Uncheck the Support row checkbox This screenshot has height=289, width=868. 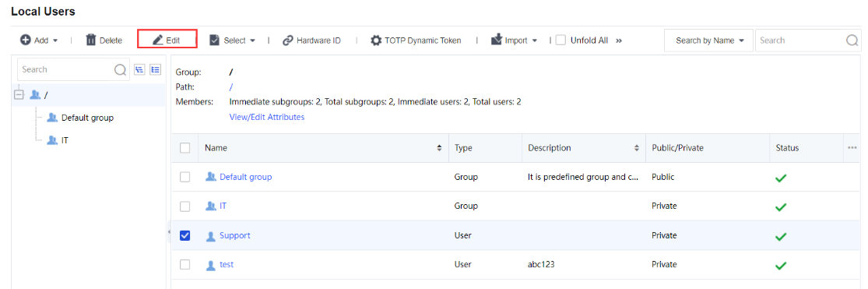coord(185,235)
